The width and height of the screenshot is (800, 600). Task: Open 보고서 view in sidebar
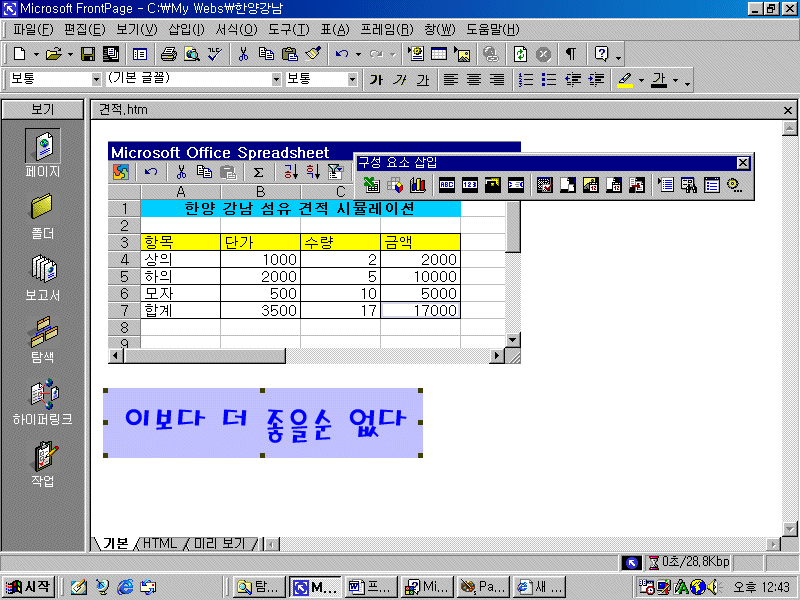tap(43, 279)
